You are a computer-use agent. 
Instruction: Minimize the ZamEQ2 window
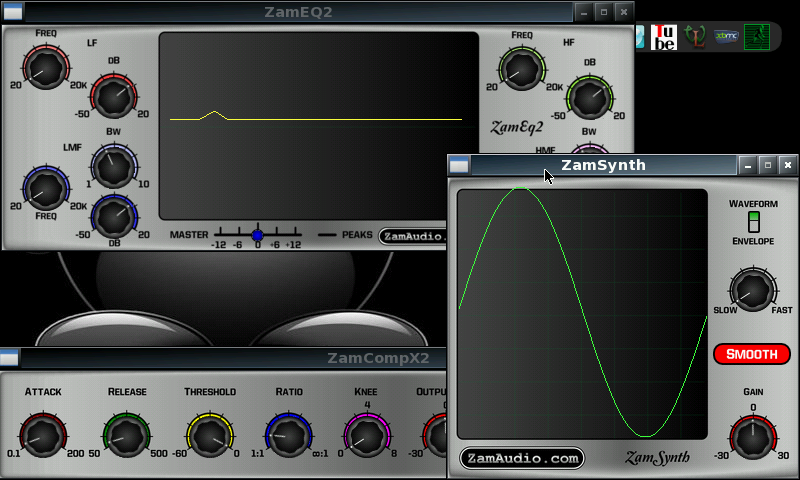(x=584, y=12)
